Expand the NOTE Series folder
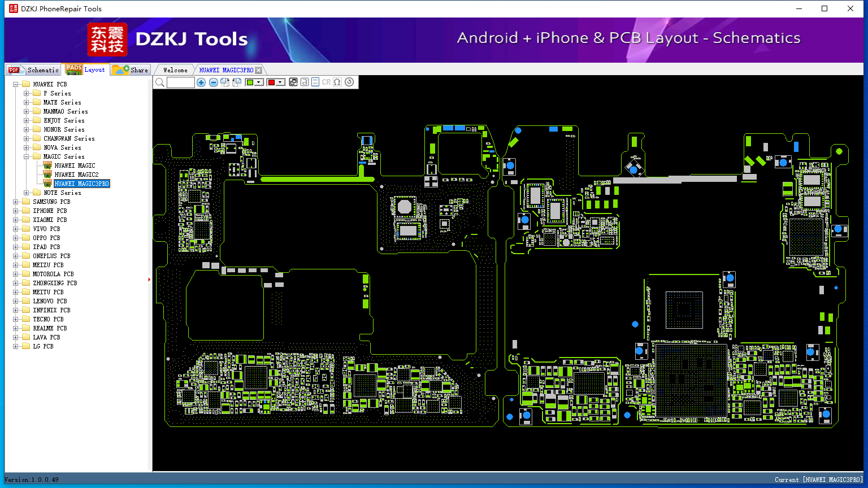The height and width of the screenshot is (488, 868). pos(27,193)
